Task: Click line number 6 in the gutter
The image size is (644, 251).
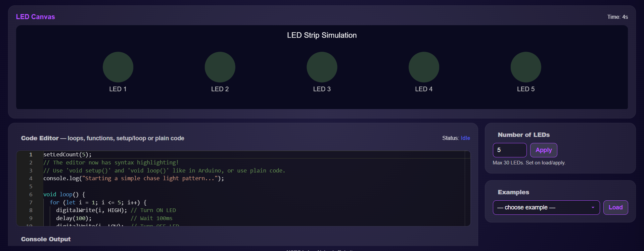Action: (31, 195)
